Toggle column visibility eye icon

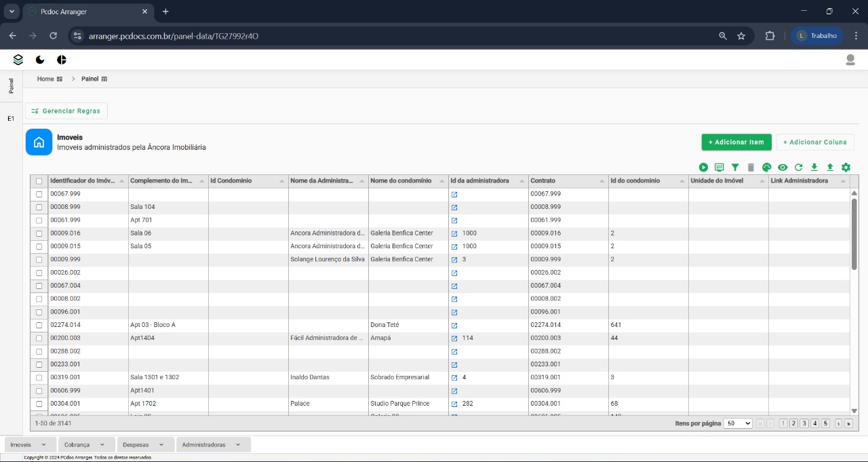[783, 168]
